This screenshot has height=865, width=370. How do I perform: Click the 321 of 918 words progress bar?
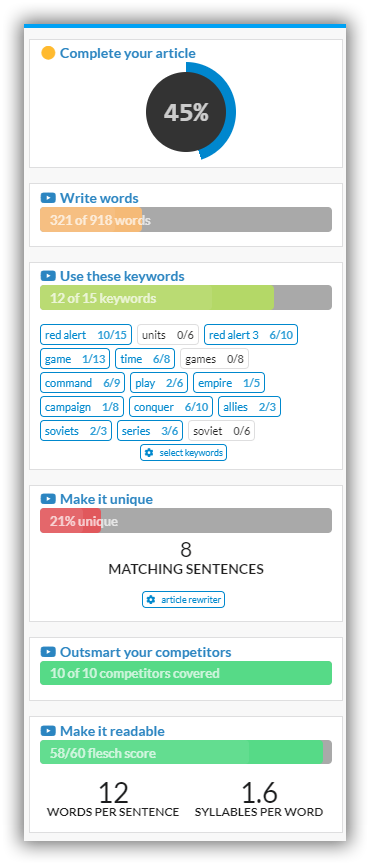tap(186, 220)
